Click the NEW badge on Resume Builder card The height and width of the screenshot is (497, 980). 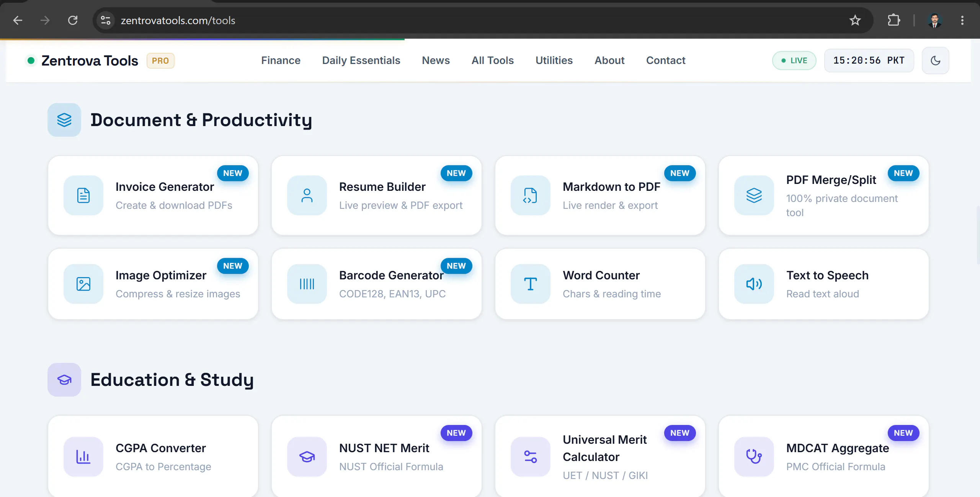click(x=456, y=173)
